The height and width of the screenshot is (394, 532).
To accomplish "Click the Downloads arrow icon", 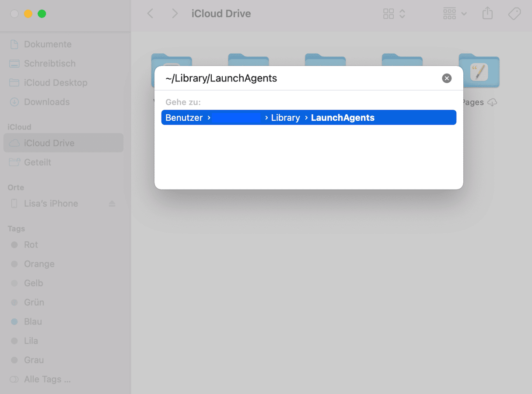I will coord(14,102).
